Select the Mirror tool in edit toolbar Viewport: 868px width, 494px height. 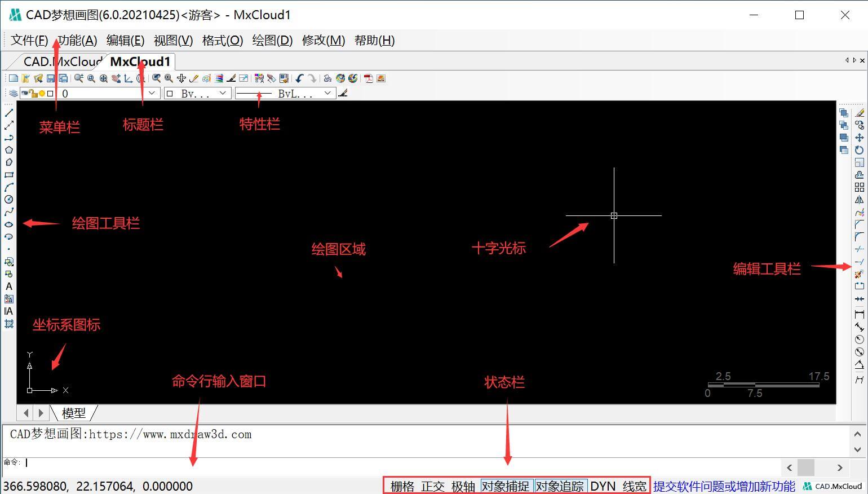click(x=860, y=200)
